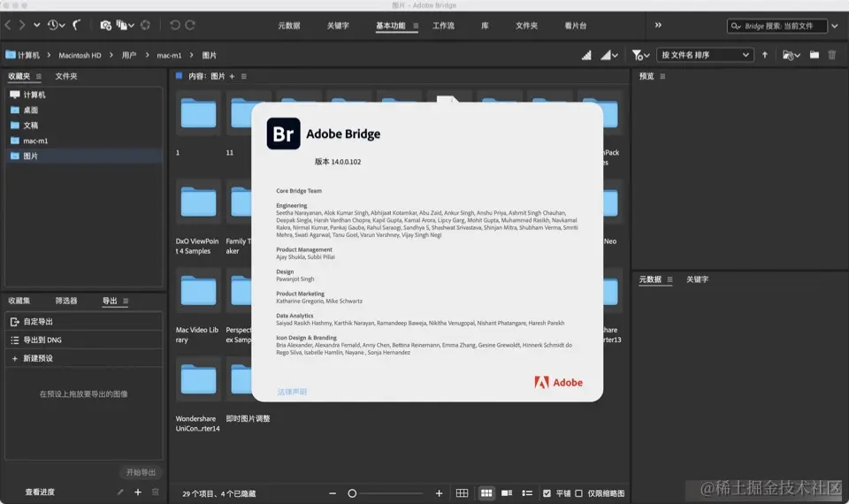Click the delete trash icon in the path bar
849x504 pixels.
[832, 55]
